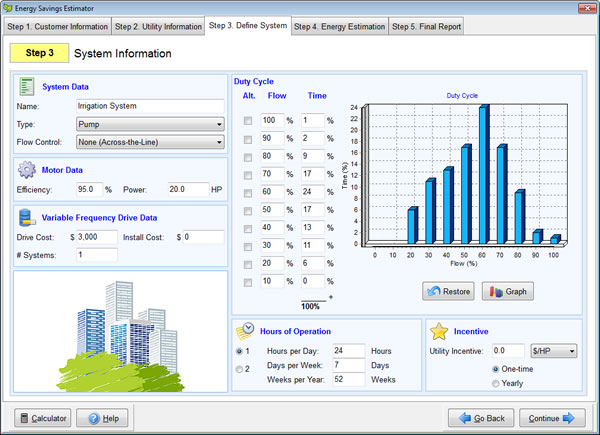Restore the default duty cycle values
The height and width of the screenshot is (435, 600).
click(x=448, y=292)
